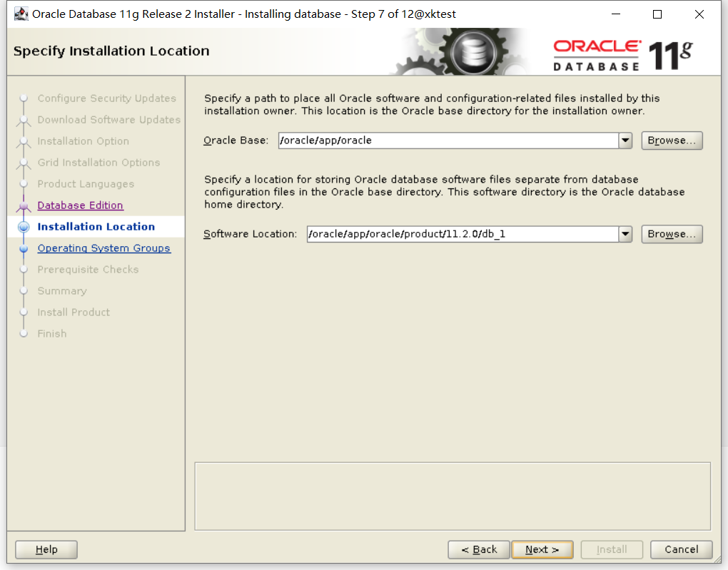Screen dimensions: 728x570
Task: Click into the Software Location path field
Action: 462,234
